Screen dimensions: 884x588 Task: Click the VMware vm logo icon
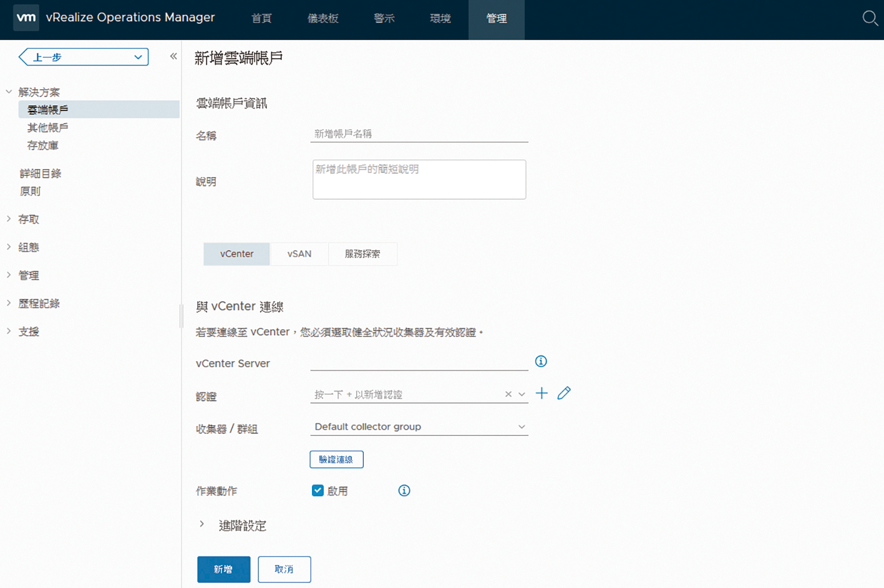[x=26, y=17]
